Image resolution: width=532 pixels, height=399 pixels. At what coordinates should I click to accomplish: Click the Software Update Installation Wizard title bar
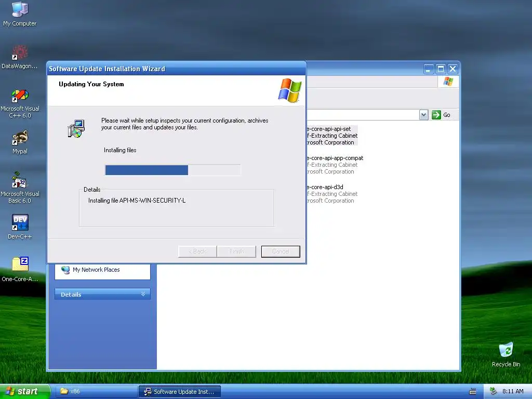pyautogui.click(x=177, y=69)
